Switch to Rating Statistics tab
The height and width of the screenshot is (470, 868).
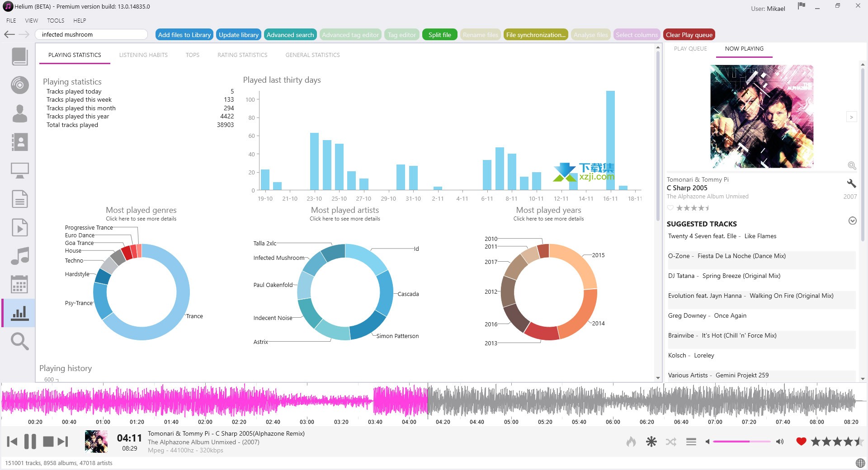(x=242, y=55)
